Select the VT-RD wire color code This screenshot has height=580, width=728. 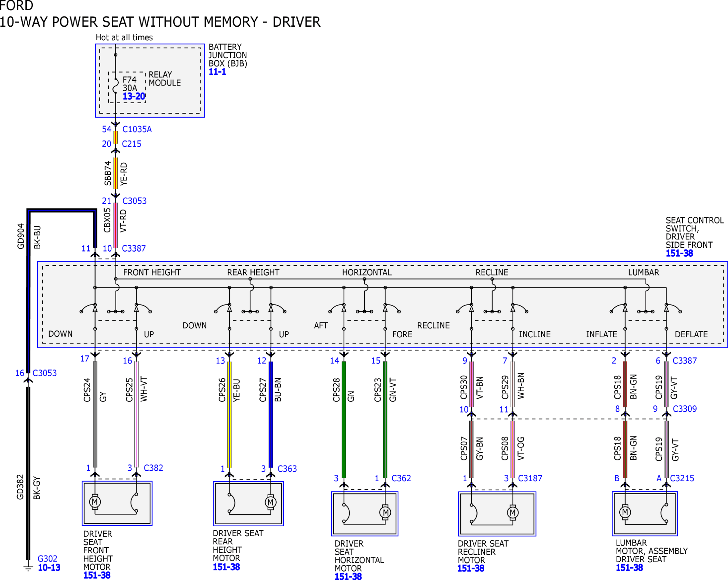[123, 221]
